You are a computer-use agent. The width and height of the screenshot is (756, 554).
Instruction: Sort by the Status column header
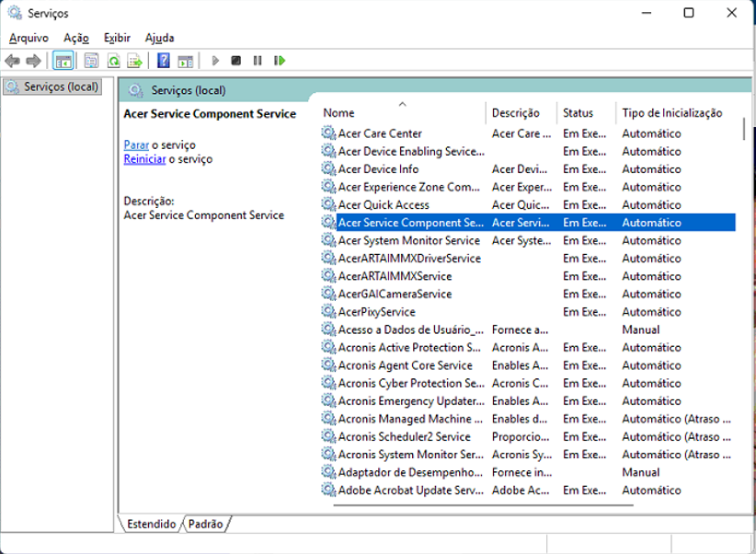pyautogui.click(x=586, y=113)
